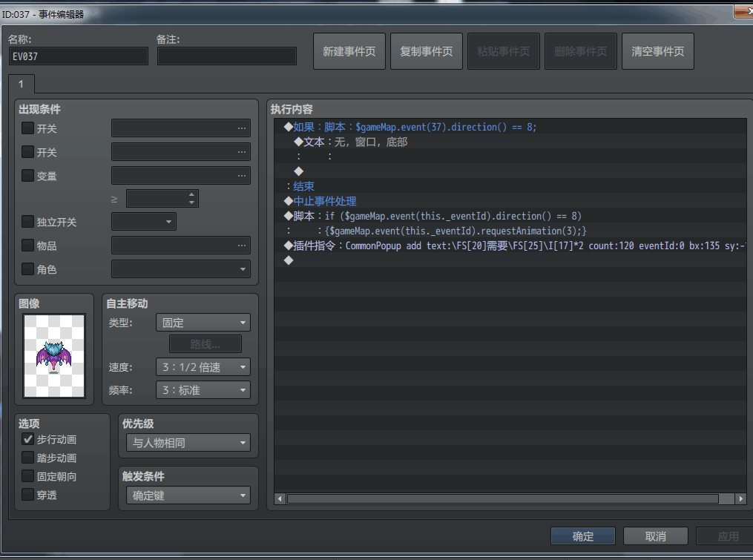This screenshot has width=753, height=560.
Task: Open the 频率 dropdown showing 标准
Action: coord(203,390)
